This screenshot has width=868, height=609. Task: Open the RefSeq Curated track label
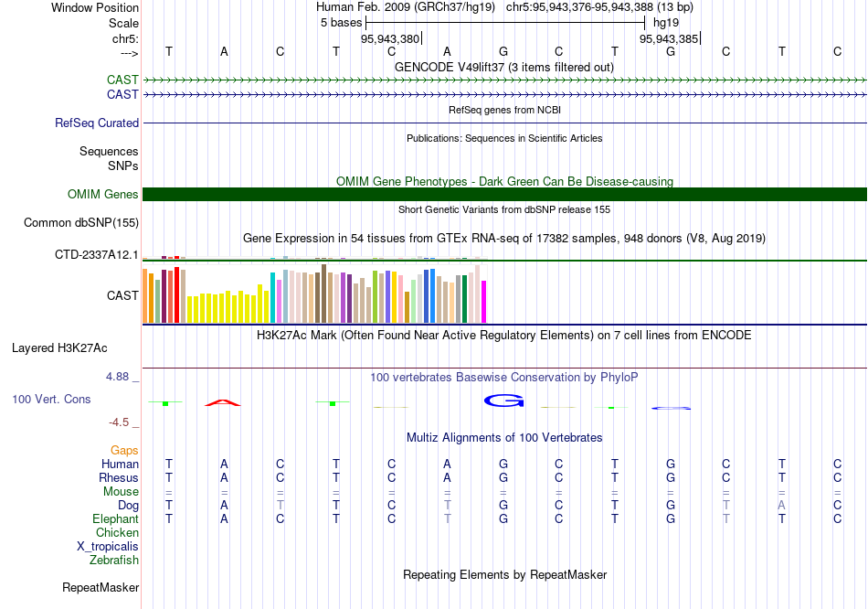(96, 123)
